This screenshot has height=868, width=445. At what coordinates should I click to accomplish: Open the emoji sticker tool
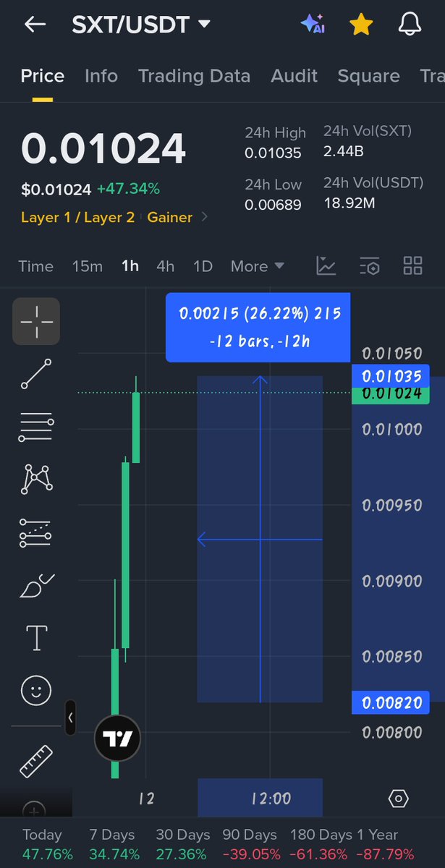tap(36, 691)
